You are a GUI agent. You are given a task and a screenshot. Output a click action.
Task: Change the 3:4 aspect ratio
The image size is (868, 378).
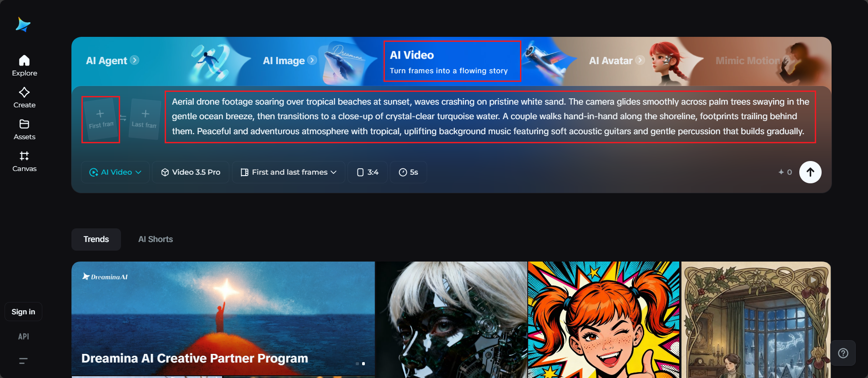368,172
